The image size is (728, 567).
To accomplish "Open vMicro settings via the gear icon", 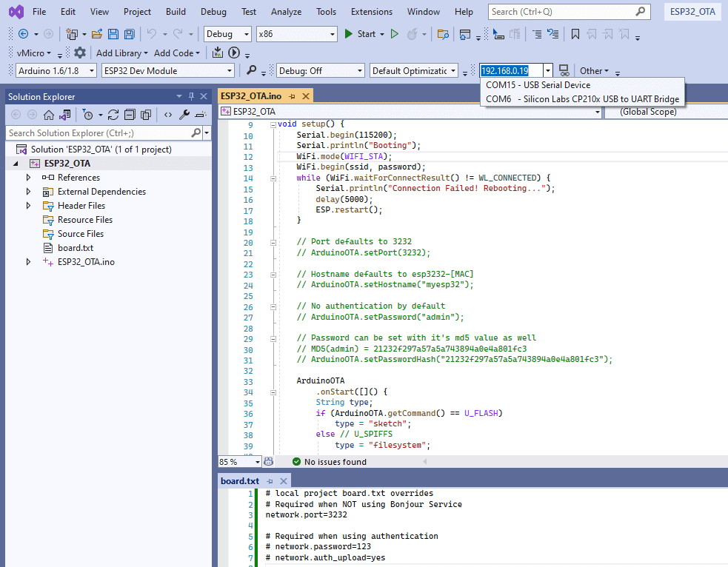I will 80,53.
